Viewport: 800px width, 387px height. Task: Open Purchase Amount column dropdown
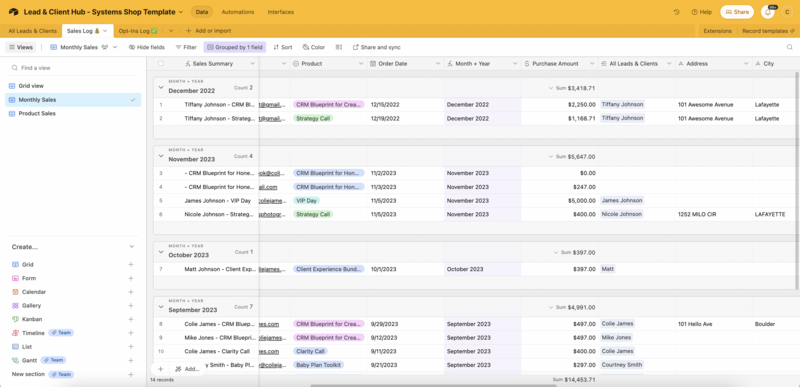coord(592,64)
